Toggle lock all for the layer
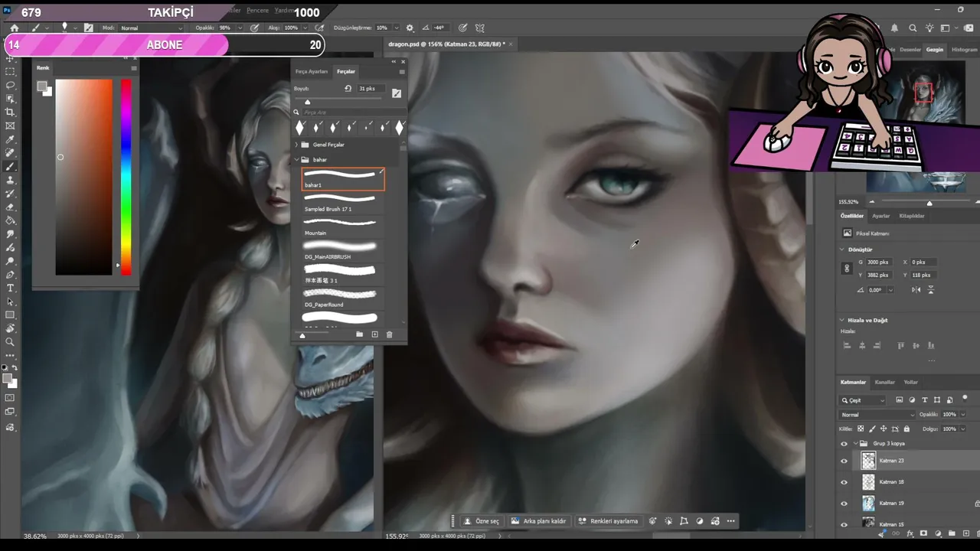980x551 pixels. click(x=907, y=429)
